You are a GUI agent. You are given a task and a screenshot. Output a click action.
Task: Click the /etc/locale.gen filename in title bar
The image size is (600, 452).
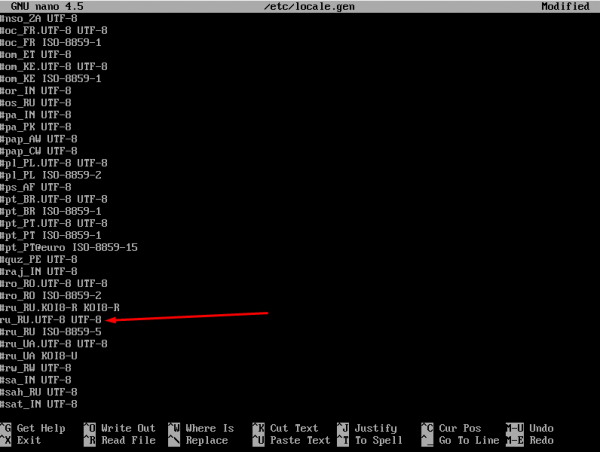pyautogui.click(x=309, y=7)
